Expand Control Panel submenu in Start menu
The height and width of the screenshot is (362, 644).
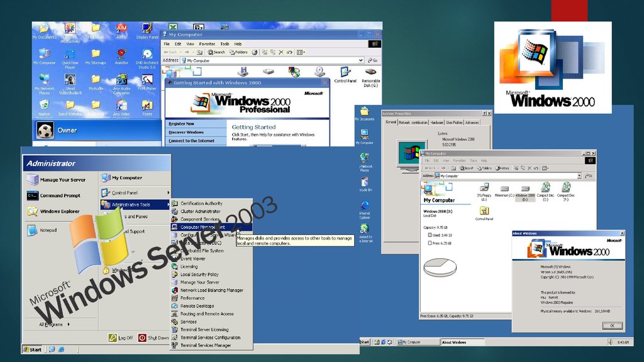(135, 192)
